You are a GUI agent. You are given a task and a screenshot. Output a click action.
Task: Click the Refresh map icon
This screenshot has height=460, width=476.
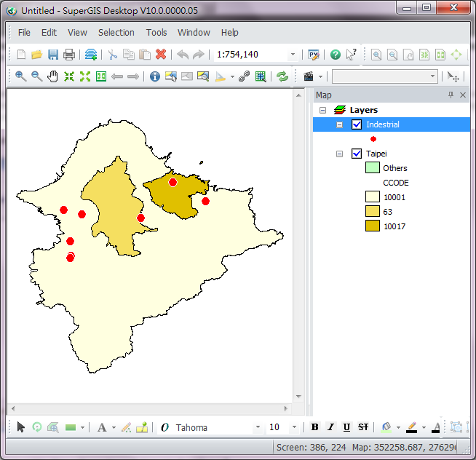pos(282,76)
